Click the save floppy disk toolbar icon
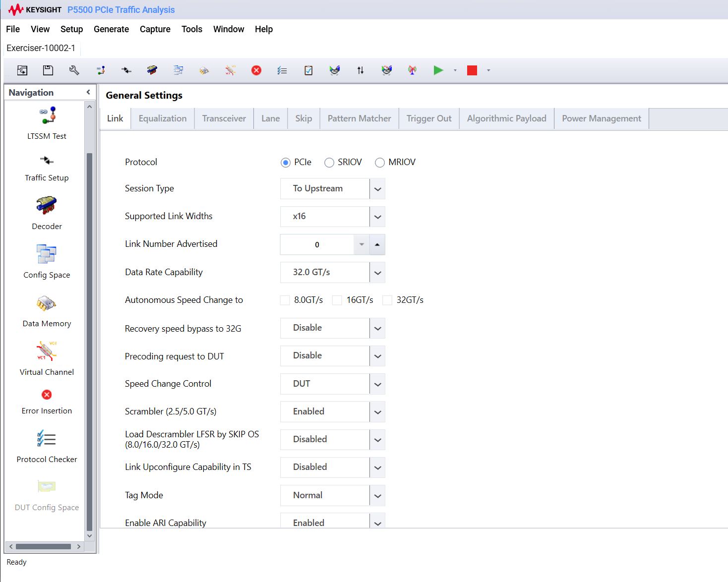The image size is (728, 582). 48,70
